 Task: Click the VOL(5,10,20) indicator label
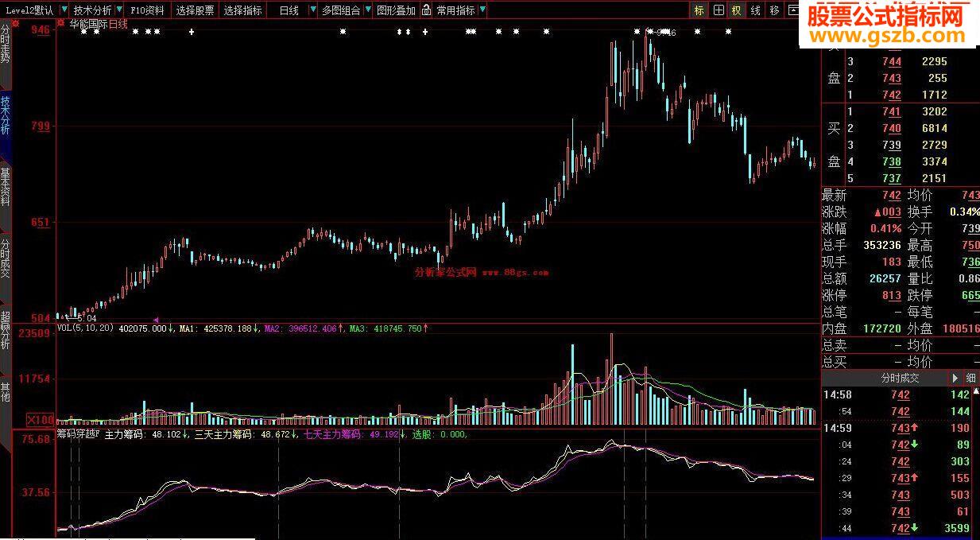coord(87,328)
